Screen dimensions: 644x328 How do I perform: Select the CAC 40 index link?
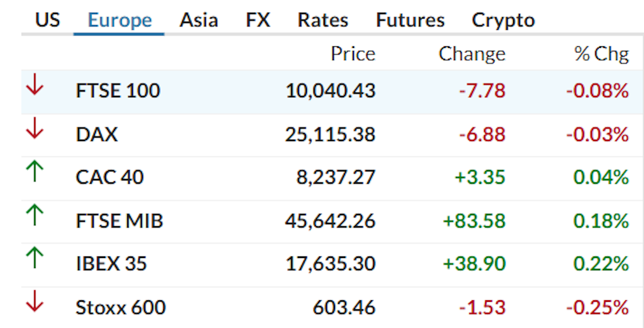tap(110, 177)
